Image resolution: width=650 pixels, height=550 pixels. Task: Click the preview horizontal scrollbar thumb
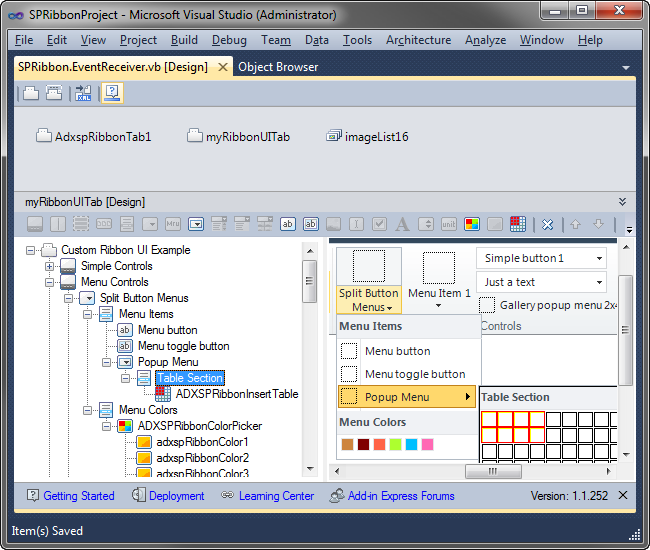pyautogui.click(x=493, y=471)
